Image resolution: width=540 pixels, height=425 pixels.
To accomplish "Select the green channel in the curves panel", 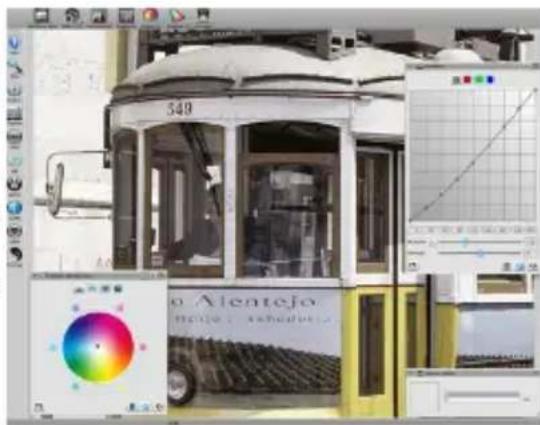I will [479, 80].
